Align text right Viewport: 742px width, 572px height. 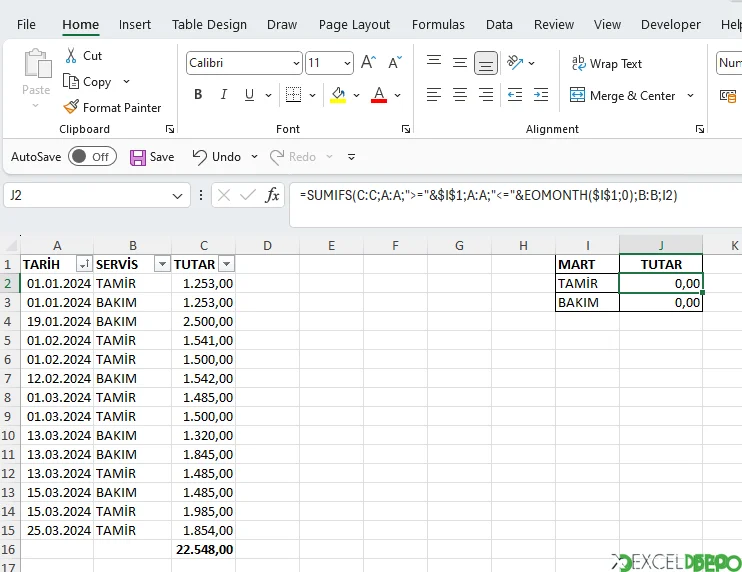coord(486,95)
